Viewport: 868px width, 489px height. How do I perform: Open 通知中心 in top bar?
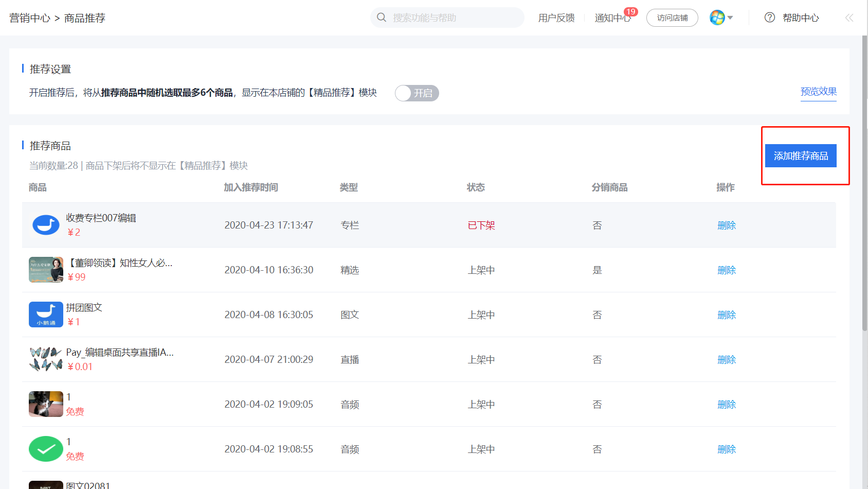(612, 18)
